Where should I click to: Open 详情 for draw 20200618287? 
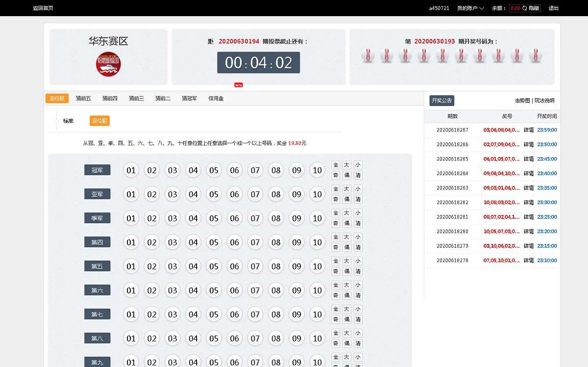pyautogui.click(x=528, y=131)
